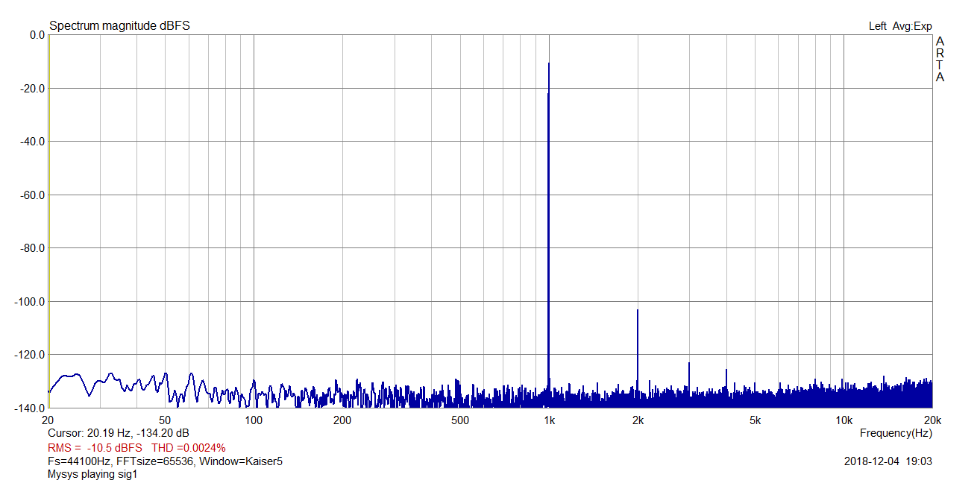Click the '-80.0' y-axis label

tap(32, 248)
